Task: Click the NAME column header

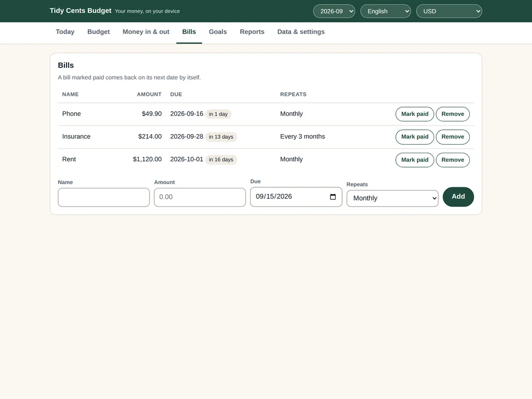Action: [70, 94]
